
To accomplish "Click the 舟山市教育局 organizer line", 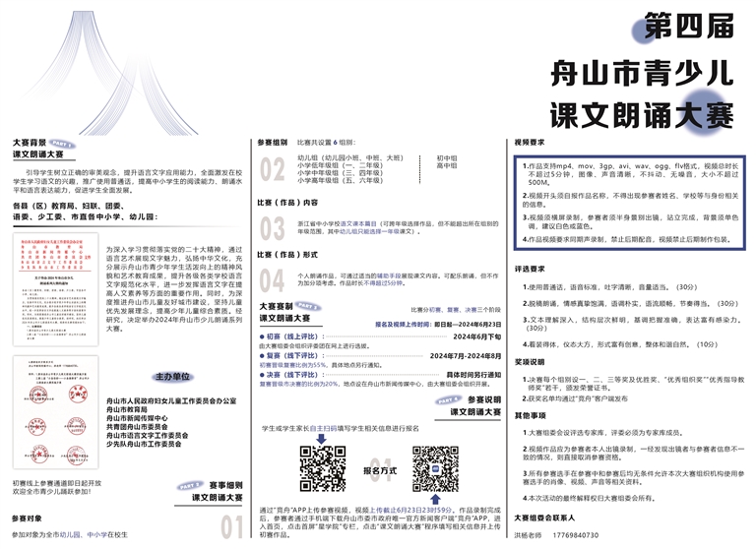I will (127, 409).
